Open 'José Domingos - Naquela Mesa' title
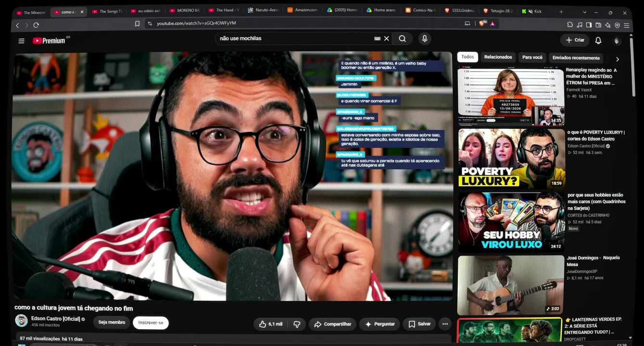The width and height of the screenshot is (644, 346). tap(593, 261)
